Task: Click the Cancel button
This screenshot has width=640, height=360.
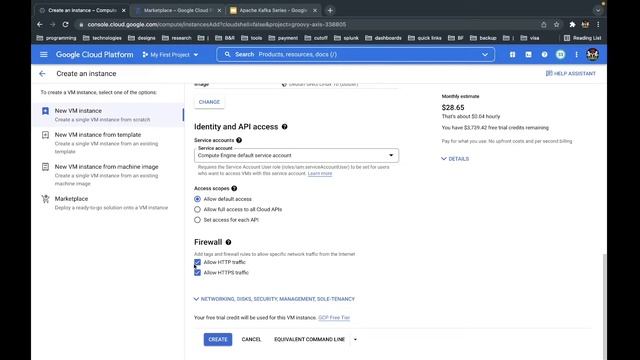Action: [251, 339]
